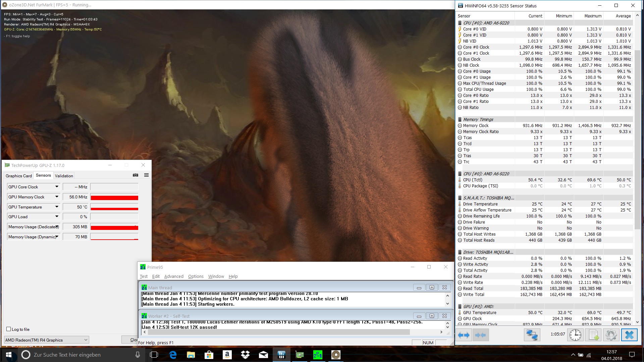
Task: Expand the GPU Load sensor dropdown
Action: [x=57, y=217]
